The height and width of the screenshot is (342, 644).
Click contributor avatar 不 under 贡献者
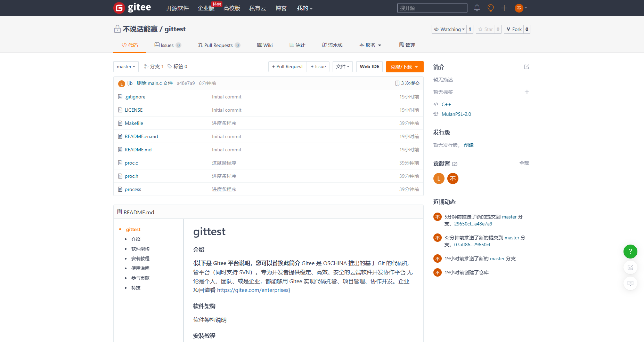[x=453, y=178]
